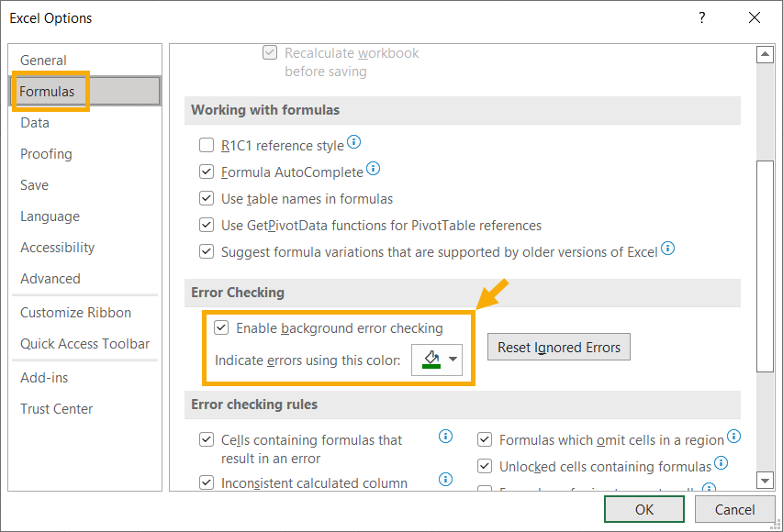
Task: Toggle Inconsistent calculated column checkbox
Action: point(207,482)
